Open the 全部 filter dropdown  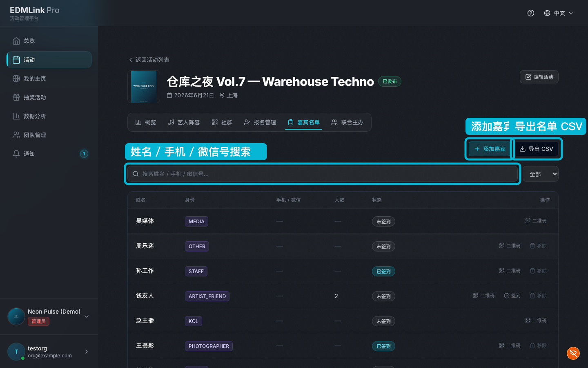point(541,174)
